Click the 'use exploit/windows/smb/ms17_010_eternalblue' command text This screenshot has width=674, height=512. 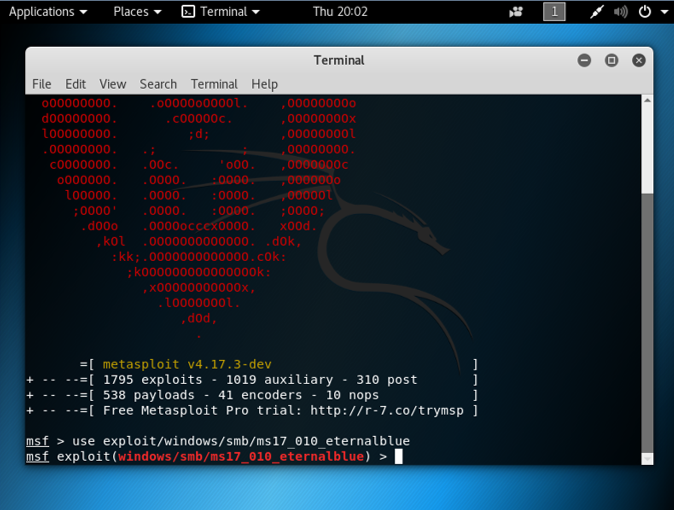tap(241, 441)
